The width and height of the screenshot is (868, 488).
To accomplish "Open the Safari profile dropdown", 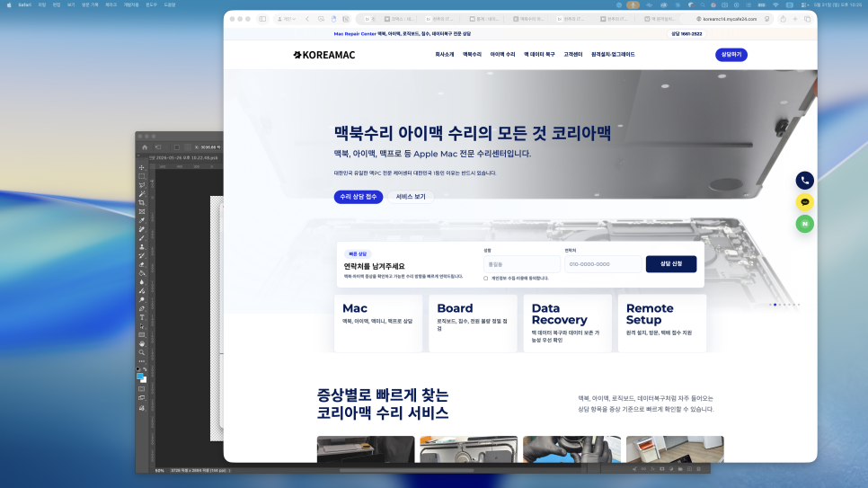I will click(x=287, y=19).
